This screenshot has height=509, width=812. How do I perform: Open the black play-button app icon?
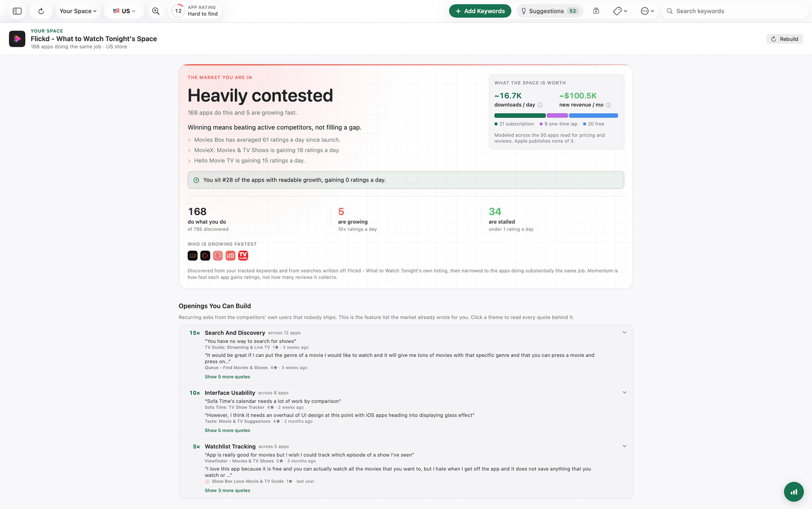[x=205, y=256]
